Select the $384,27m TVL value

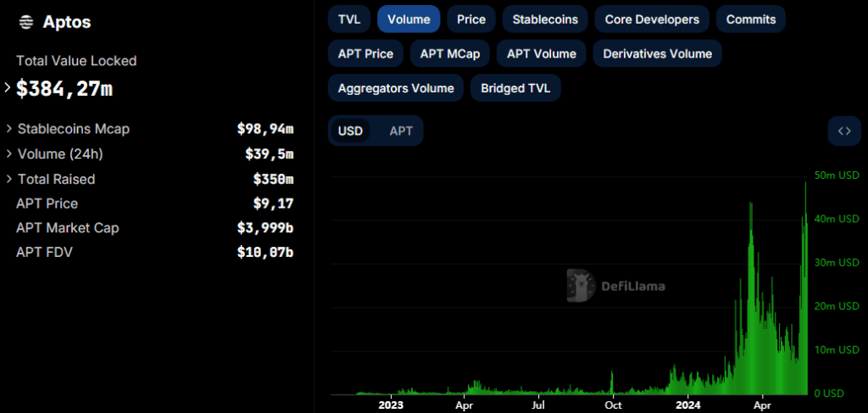[x=64, y=88]
